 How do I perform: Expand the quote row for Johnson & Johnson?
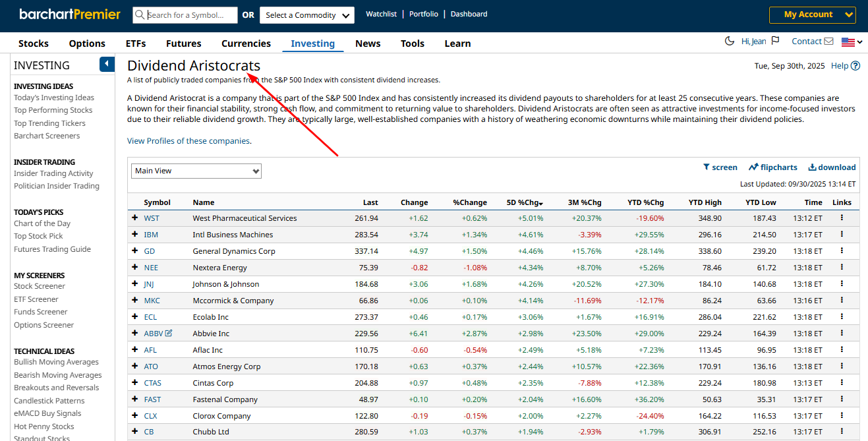(135, 283)
